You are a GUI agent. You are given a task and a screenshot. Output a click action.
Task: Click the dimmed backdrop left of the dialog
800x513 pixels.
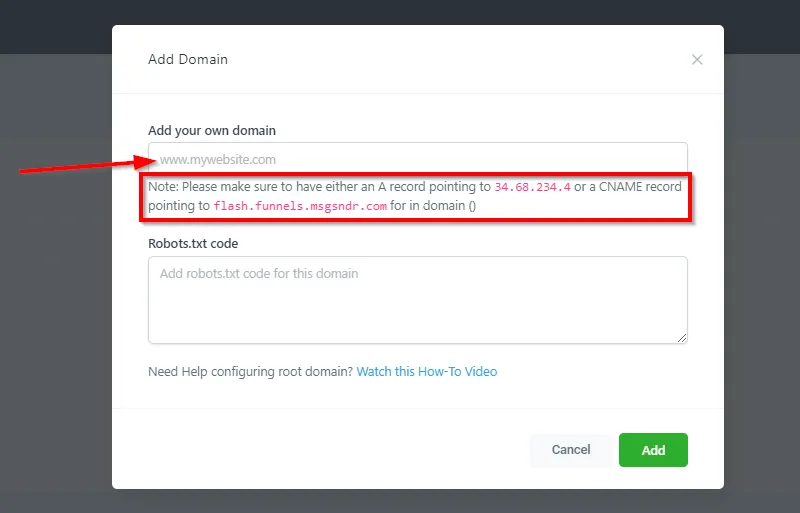click(x=55, y=300)
